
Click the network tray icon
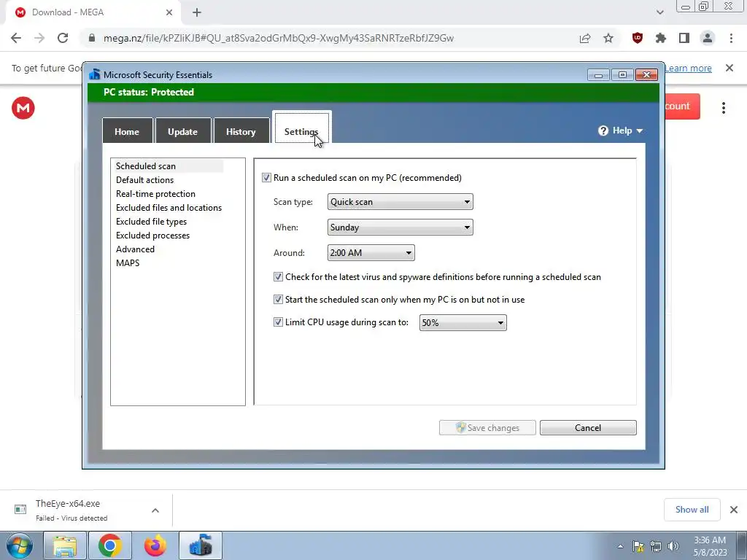pos(656,546)
